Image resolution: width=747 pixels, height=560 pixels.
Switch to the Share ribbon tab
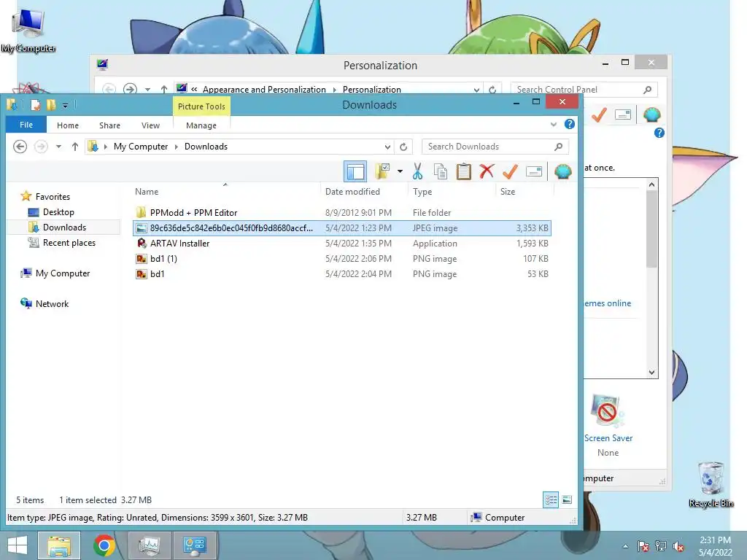click(x=109, y=125)
